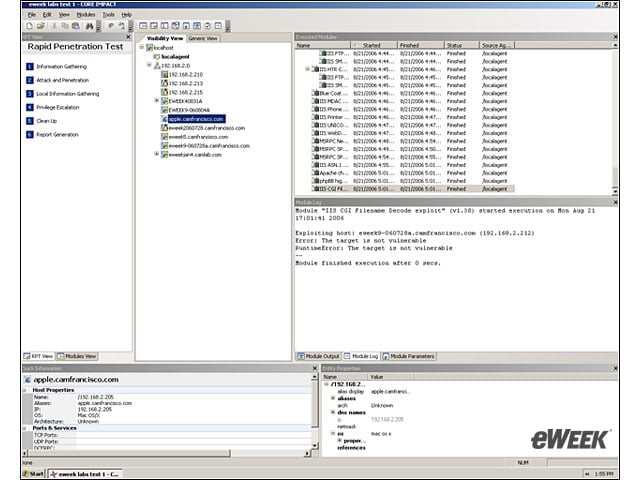Viewport: 640px width, 480px height.
Task: Click Mac icon beside apple.camfrancisco.com tree node
Action: point(164,119)
